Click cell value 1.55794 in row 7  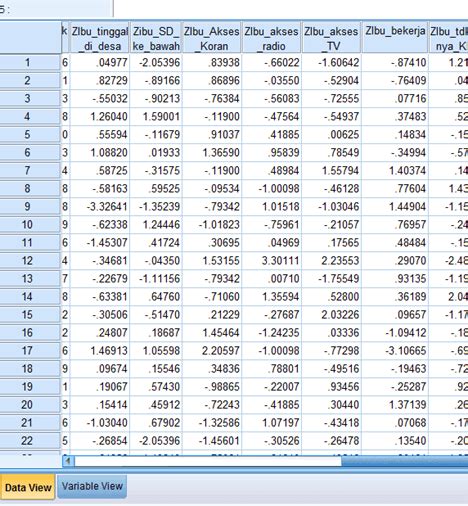[x=331, y=171]
